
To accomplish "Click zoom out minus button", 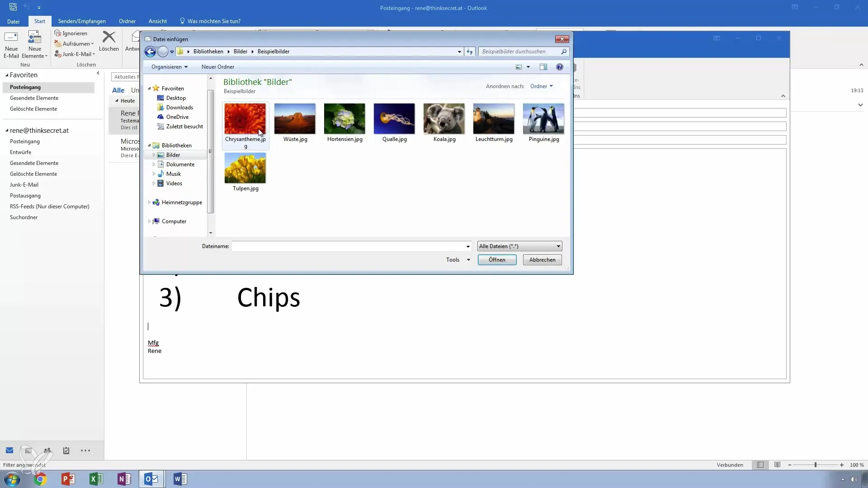I will (x=790, y=465).
